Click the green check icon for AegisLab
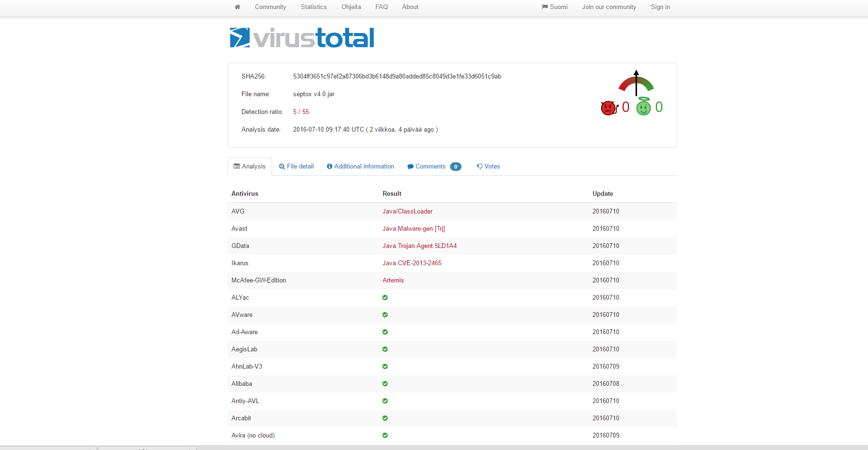868x450 pixels. [385, 349]
